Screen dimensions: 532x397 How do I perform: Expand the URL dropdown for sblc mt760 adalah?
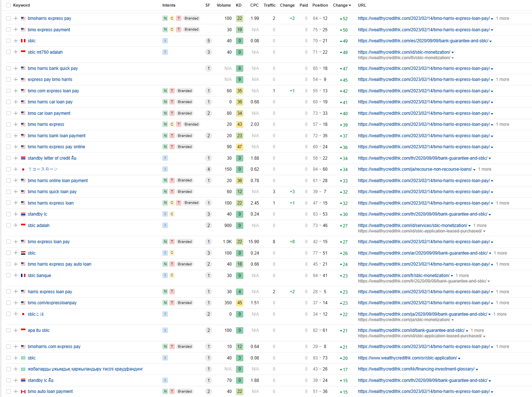click(452, 53)
